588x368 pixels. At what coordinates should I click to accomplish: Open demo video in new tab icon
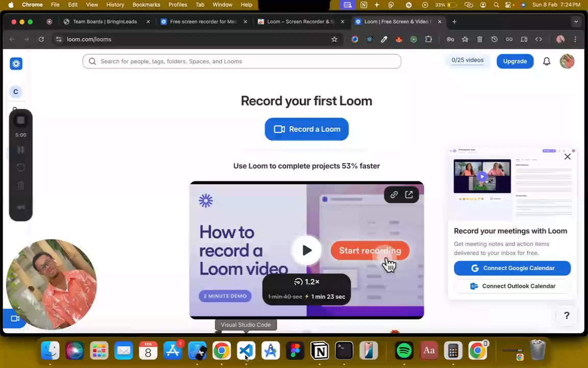(409, 195)
